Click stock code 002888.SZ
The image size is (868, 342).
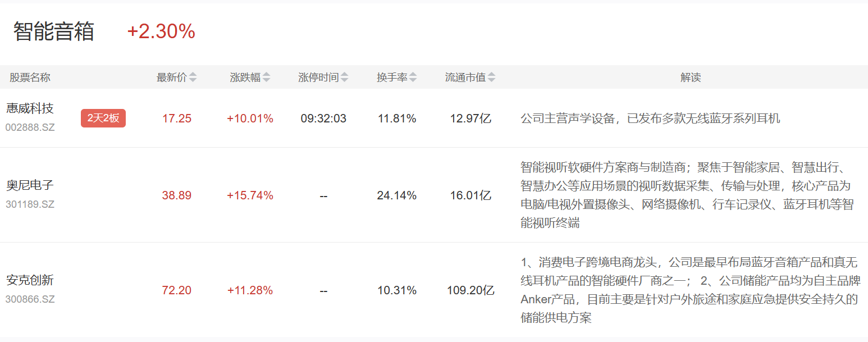click(30, 127)
